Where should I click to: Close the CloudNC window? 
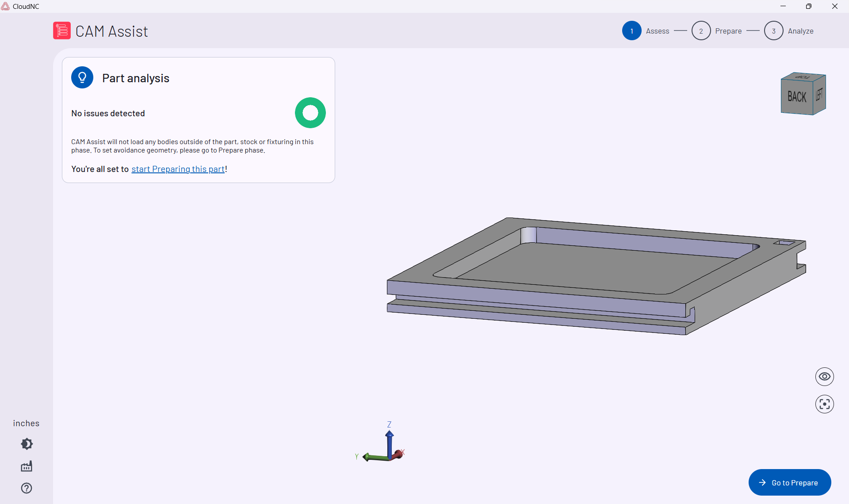tap(835, 6)
